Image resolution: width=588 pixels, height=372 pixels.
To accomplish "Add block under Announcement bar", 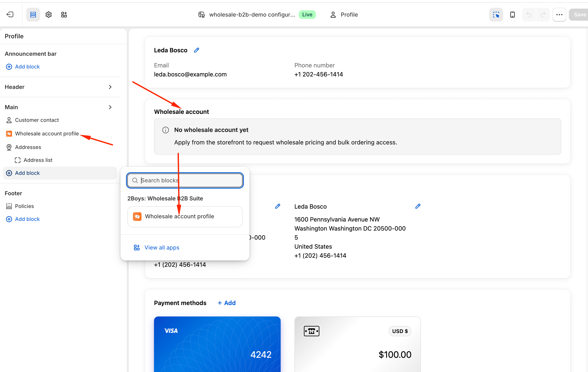I will click(x=23, y=67).
